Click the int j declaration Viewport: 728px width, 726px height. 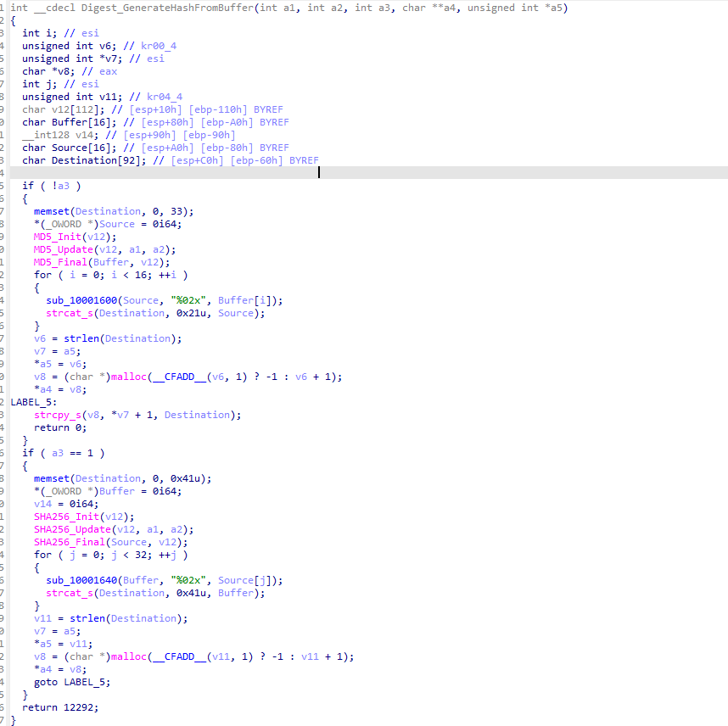[x=40, y=84]
